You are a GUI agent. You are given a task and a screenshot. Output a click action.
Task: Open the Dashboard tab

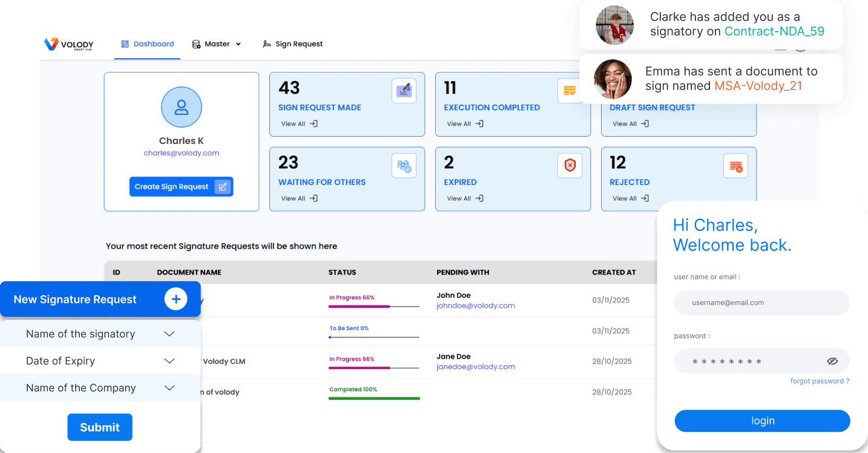point(147,44)
